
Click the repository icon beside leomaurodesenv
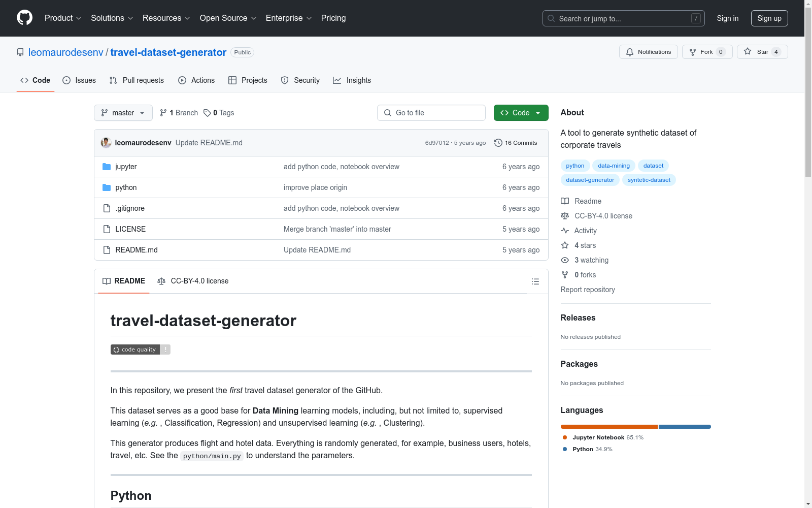20,52
